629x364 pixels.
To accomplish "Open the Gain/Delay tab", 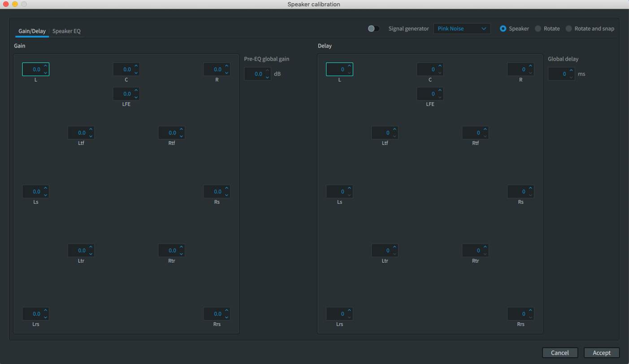I will click(x=32, y=31).
